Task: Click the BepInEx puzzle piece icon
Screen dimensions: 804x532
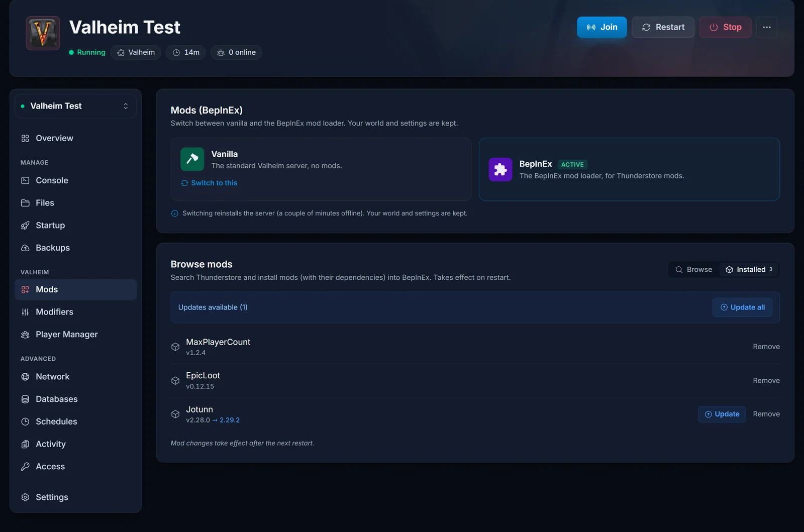Action: click(x=500, y=169)
